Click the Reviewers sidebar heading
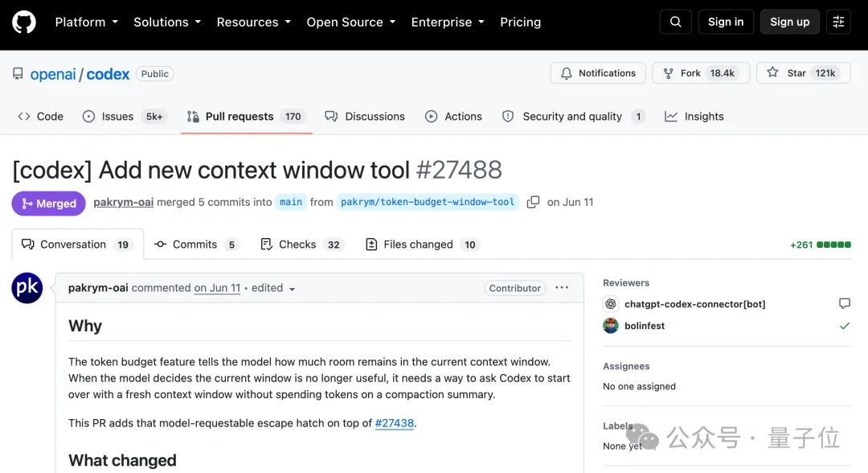Viewport: 868px width, 473px height. coord(626,283)
